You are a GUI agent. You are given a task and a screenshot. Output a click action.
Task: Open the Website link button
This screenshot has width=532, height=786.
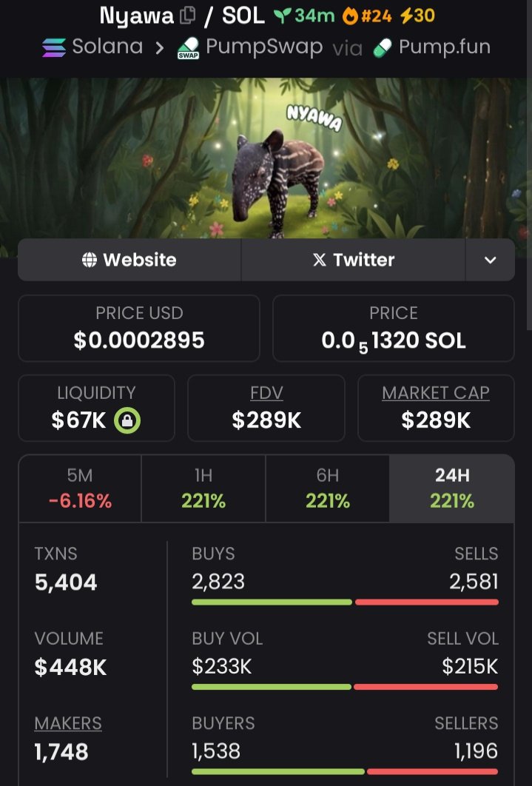click(x=129, y=260)
